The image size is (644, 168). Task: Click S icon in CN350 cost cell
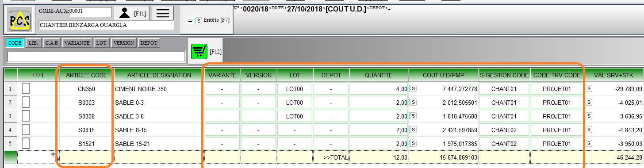click(x=413, y=88)
